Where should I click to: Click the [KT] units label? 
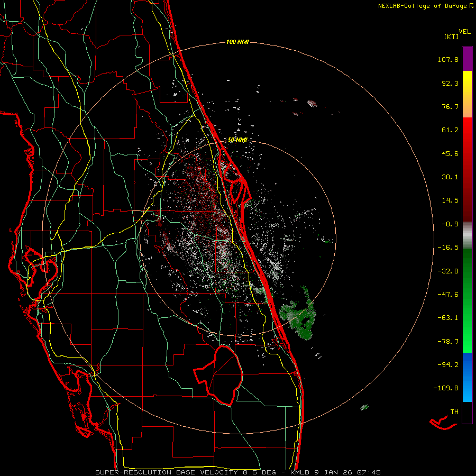tap(452, 36)
